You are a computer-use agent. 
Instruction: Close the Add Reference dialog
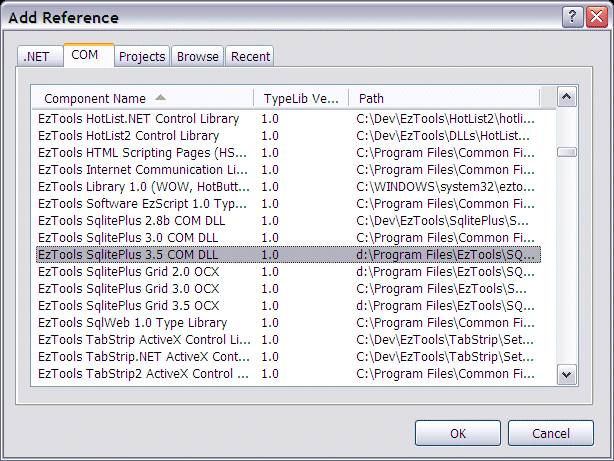(x=596, y=17)
